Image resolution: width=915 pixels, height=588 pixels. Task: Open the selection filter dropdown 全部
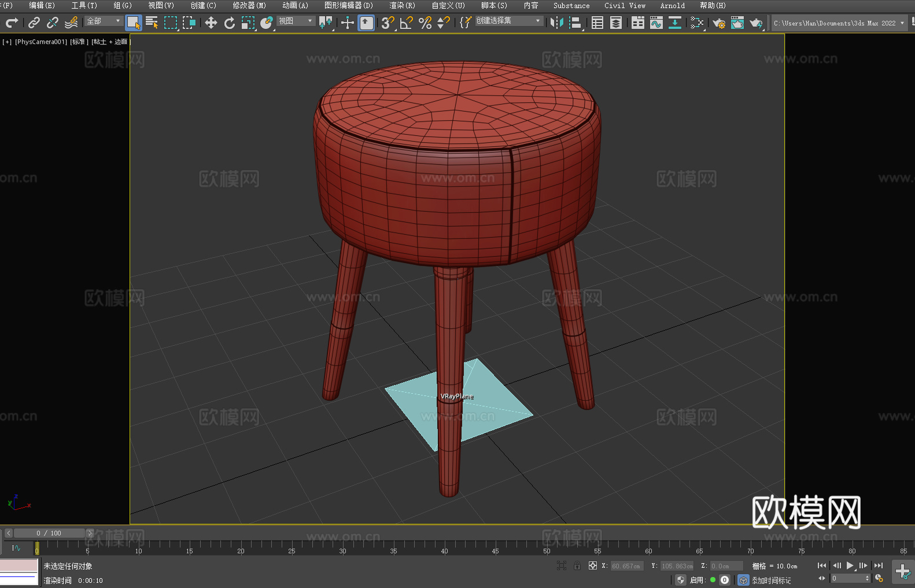pos(104,21)
